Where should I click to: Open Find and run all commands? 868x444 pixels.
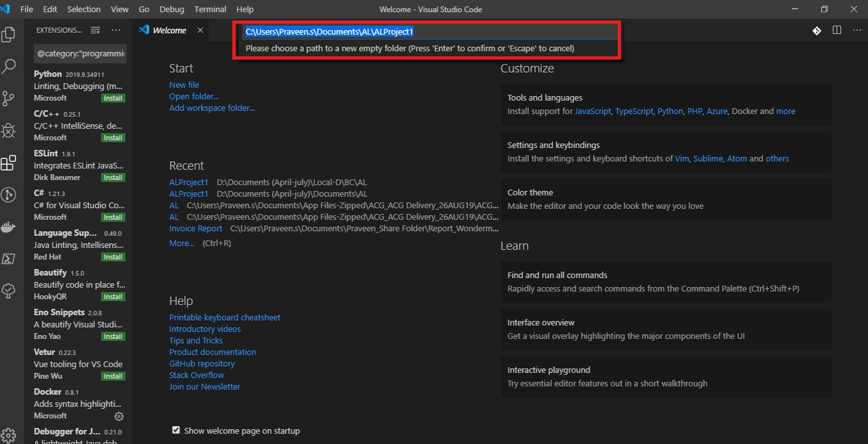pyautogui.click(x=666, y=282)
